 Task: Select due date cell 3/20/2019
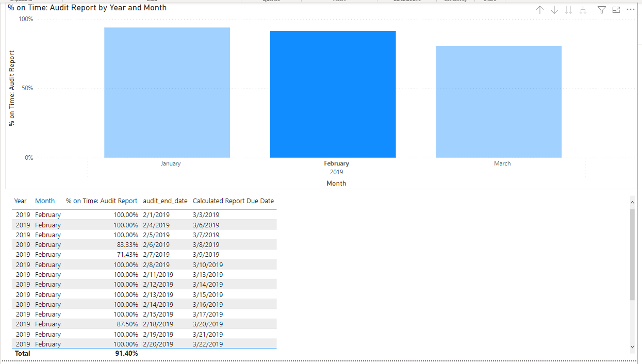pyautogui.click(x=208, y=324)
